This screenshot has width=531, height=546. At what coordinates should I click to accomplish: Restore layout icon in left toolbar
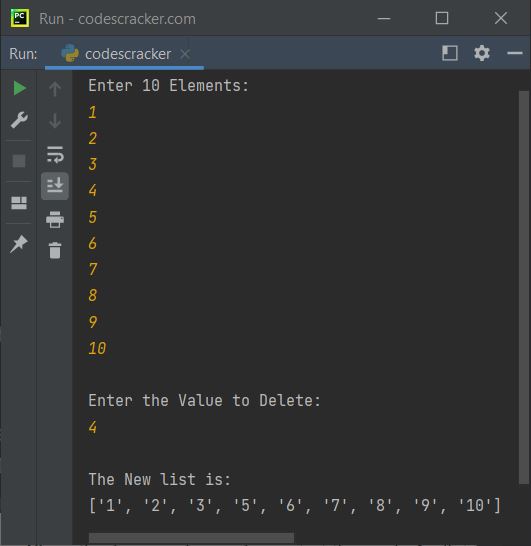coord(19,203)
